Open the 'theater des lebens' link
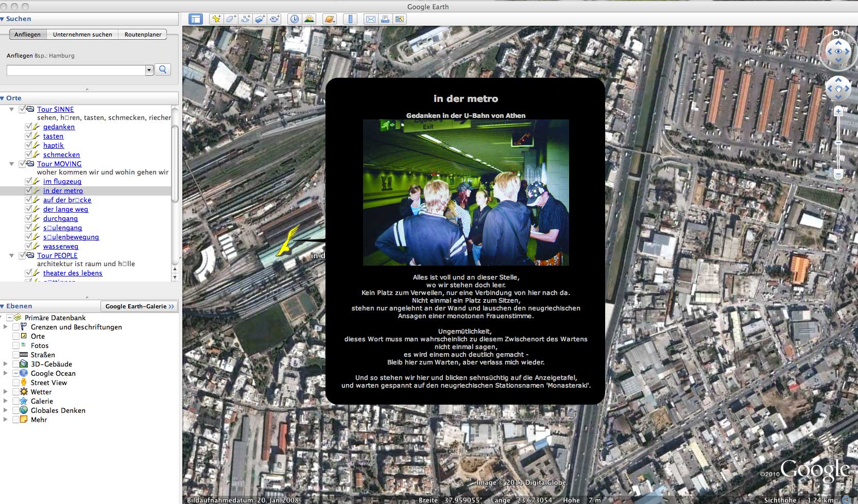Screen dimensions: 858x504 73,273
